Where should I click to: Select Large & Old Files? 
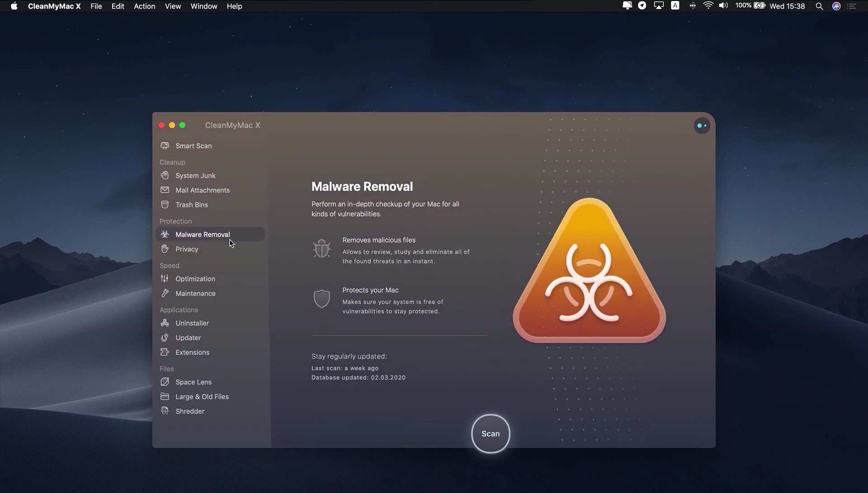click(x=211, y=396)
